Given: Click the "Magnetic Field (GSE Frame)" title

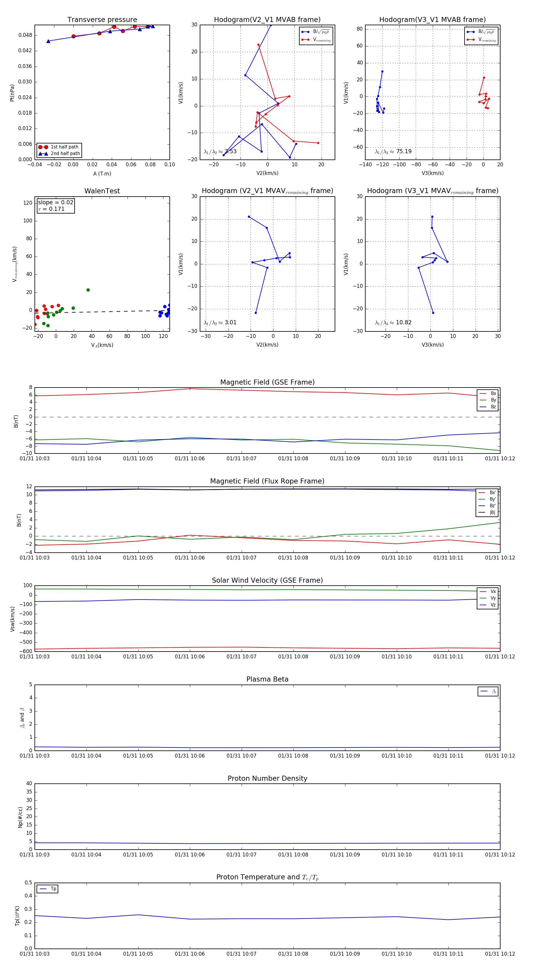Looking at the screenshot, I should pyautogui.click(x=267, y=382).
